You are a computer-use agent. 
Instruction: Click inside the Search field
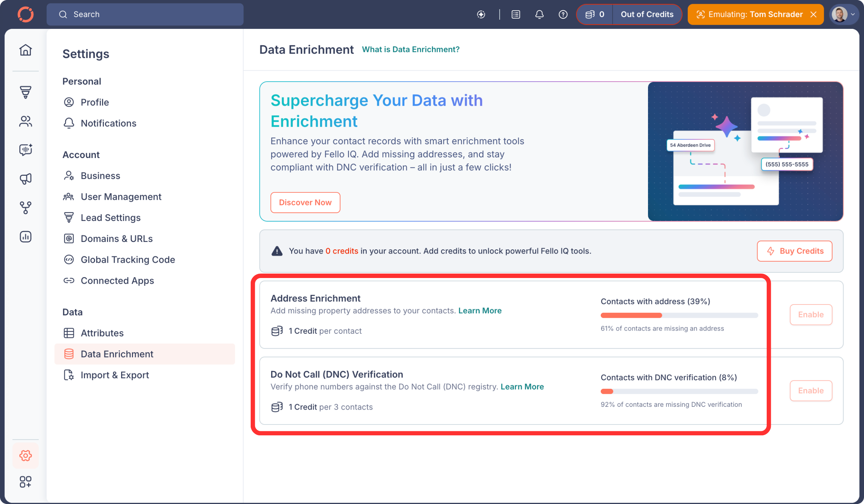(144, 14)
